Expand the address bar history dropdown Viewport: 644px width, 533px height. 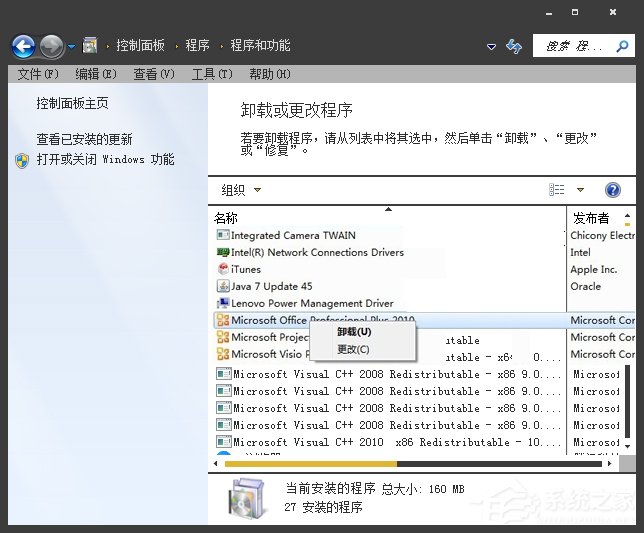(491, 46)
